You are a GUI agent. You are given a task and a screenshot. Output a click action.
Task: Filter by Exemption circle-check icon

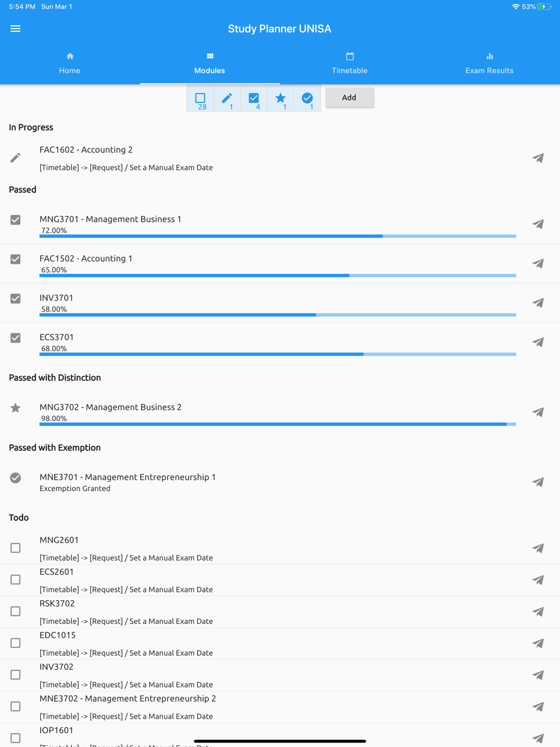point(307,99)
